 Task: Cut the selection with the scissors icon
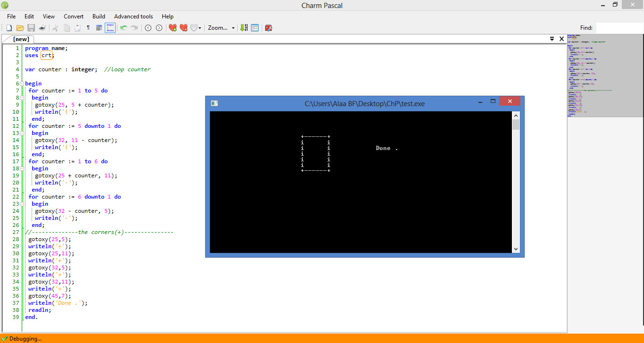click(x=55, y=28)
